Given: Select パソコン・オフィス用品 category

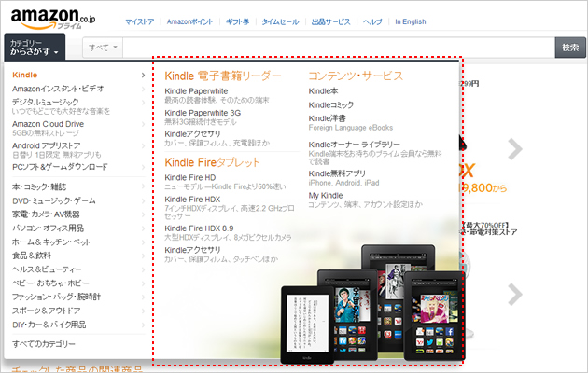Looking at the screenshot, I should tap(48, 228).
